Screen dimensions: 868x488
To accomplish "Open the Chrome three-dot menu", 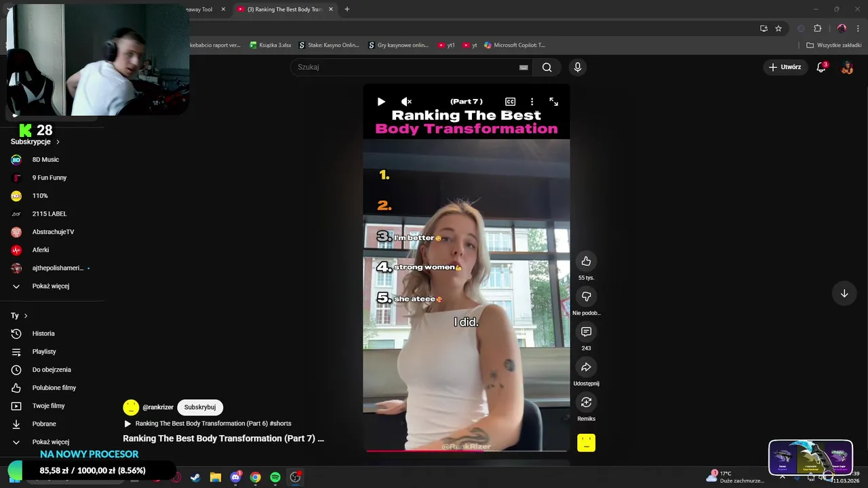I will tap(858, 28).
